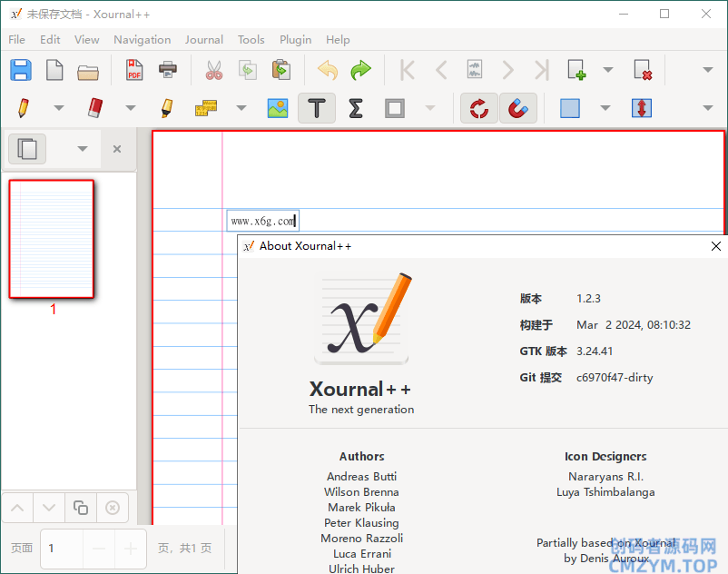The height and width of the screenshot is (574, 728).
Task: Close the sidebar panel with X button
Action: [117, 149]
